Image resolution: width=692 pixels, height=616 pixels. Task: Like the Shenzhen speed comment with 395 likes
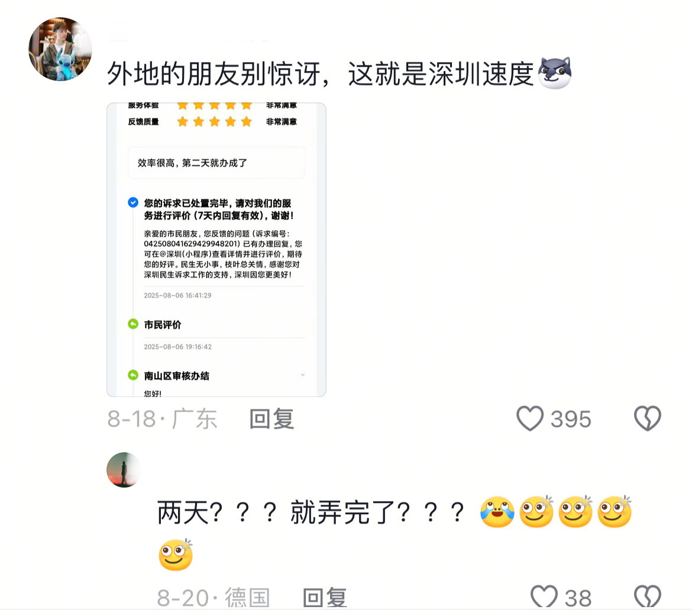529,418
